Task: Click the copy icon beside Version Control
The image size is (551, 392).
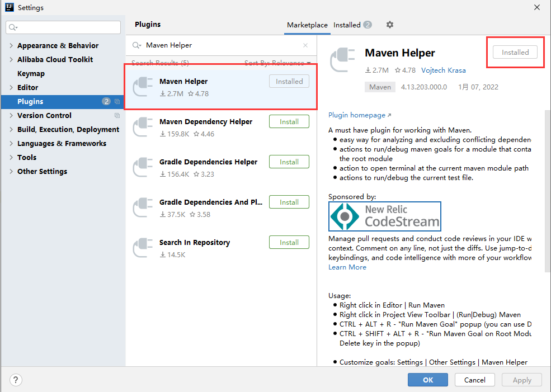Action: point(117,116)
